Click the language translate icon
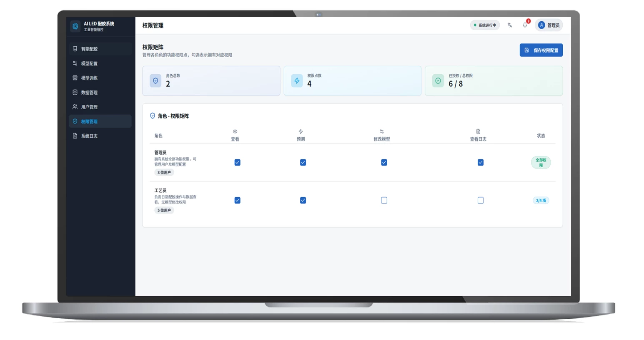Image resolution: width=644 pixels, height=340 pixels. (x=509, y=25)
